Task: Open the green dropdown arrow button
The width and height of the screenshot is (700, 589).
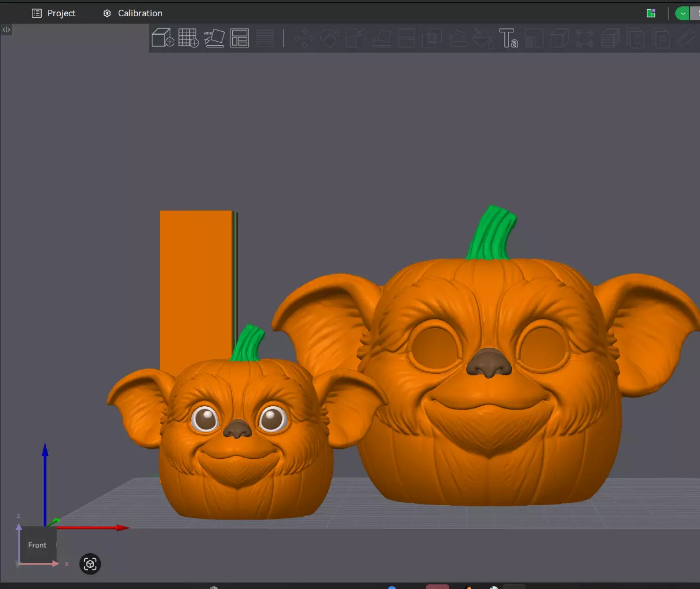Action: [x=683, y=13]
